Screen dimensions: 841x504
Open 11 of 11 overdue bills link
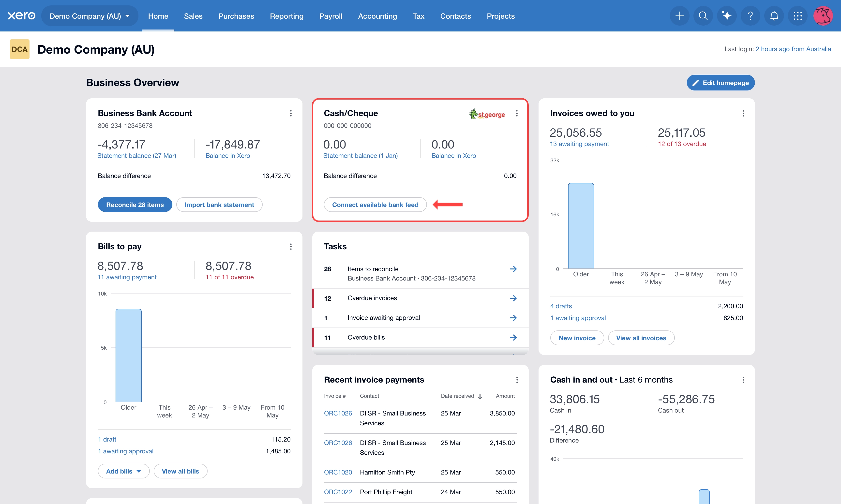[x=229, y=277]
